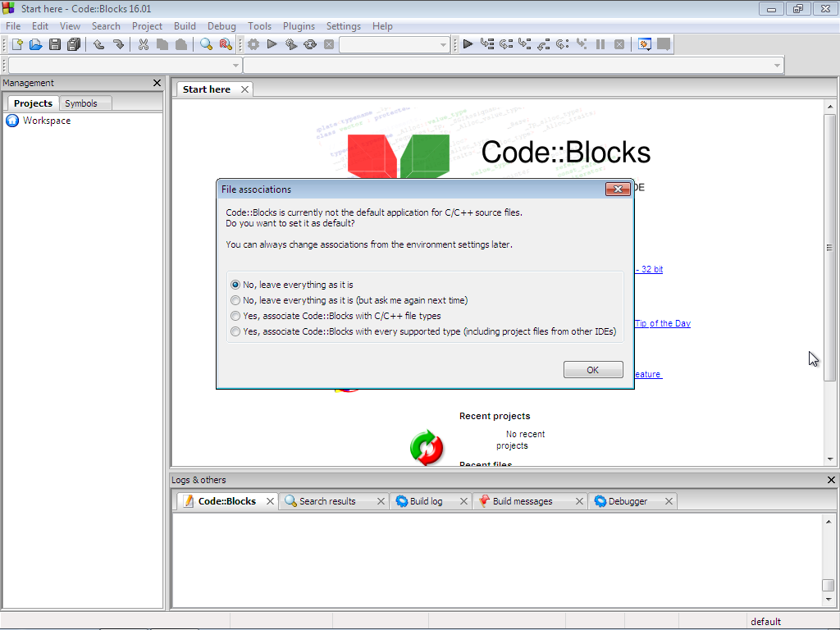Click the Save file floppy icon
The image size is (840, 630).
[x=55, y=44]
